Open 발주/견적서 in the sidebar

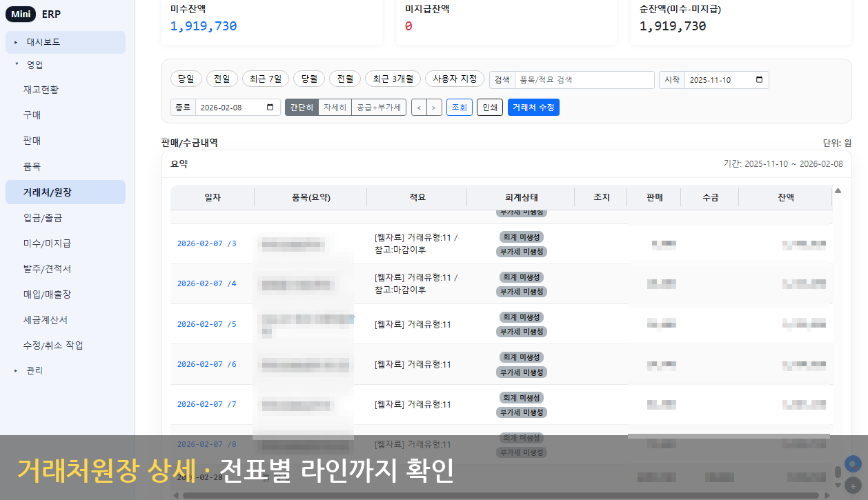click(66, 268)
